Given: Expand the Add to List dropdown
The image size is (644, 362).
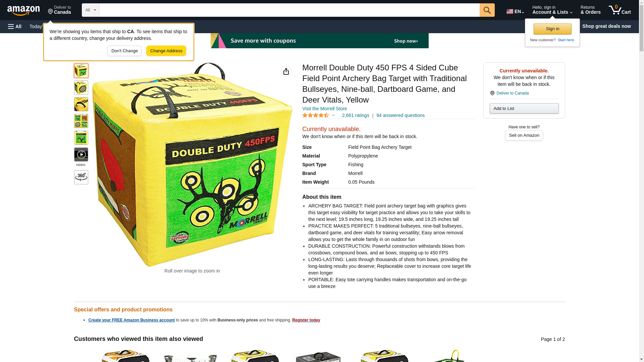Looking at the screenshot, I should pyautogui.click(x=524, y=108).
